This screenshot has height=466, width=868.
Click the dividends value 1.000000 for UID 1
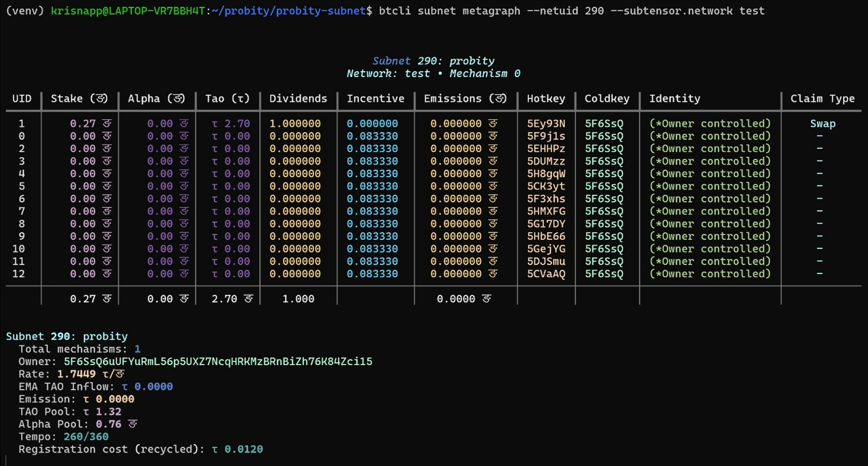click(295, 124)
